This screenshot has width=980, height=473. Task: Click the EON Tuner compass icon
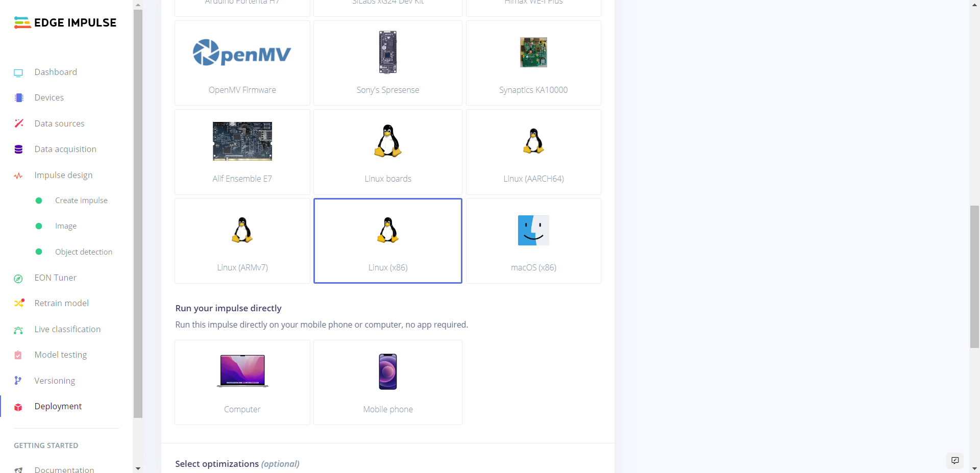(18, 278)
